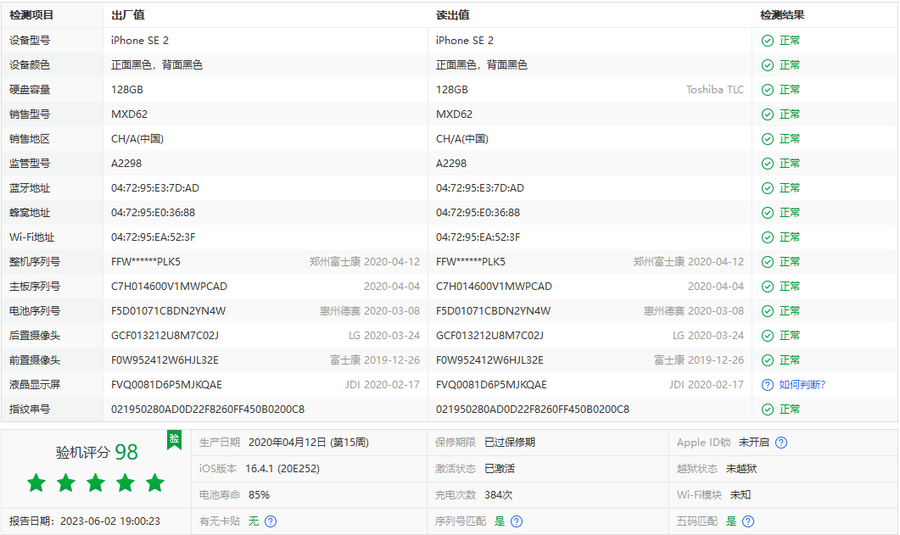The image size is (900, 535).
Task: Click the question mark icon in 液晶显示屏 row
Action: [x=767, y=385]
